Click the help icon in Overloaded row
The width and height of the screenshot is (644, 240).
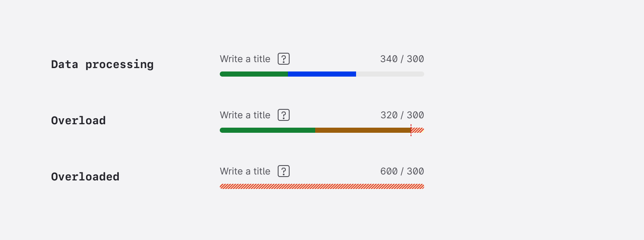pos(284,171)
